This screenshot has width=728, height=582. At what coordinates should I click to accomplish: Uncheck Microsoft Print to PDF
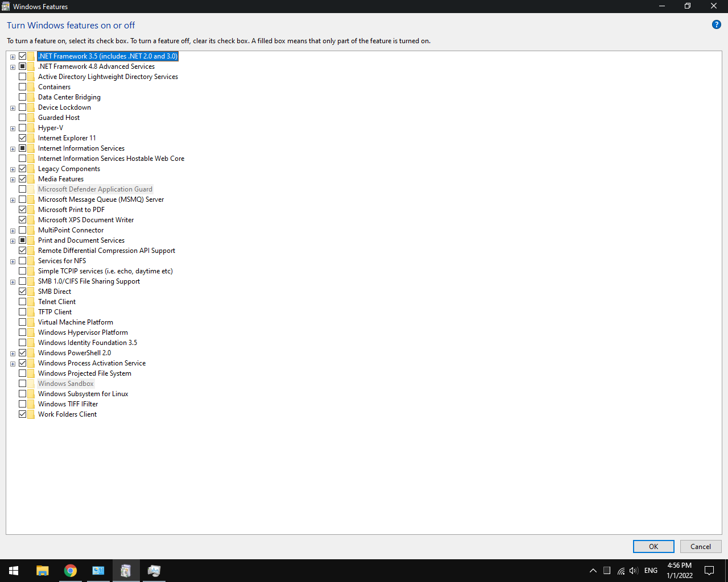pos(23,210)
